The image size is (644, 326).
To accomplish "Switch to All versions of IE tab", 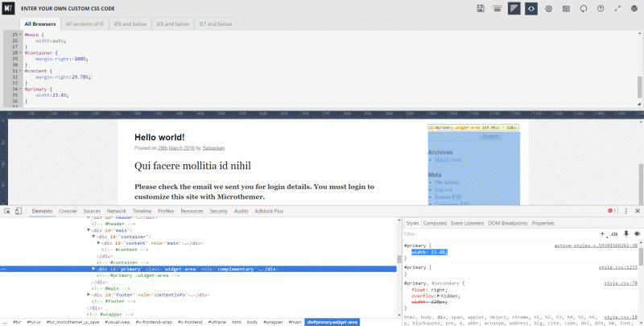I will point(85,24).
